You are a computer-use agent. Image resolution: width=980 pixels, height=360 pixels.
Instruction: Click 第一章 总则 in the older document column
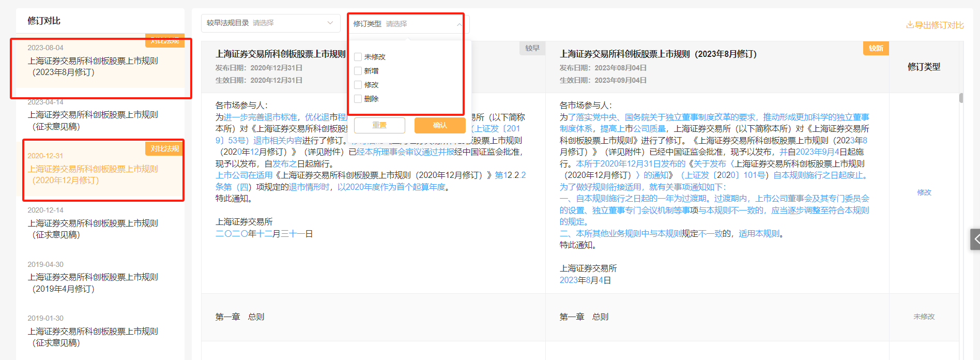point(240,317)
